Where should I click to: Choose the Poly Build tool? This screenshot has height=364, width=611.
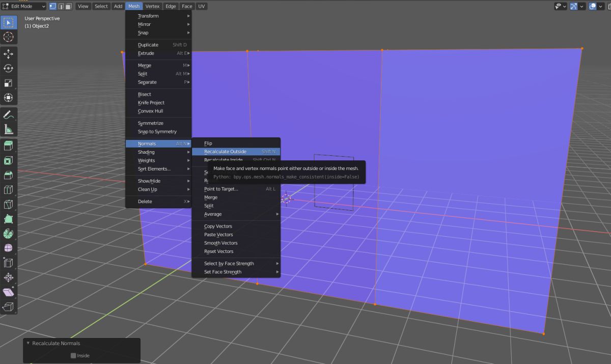(x=9, y=219)
